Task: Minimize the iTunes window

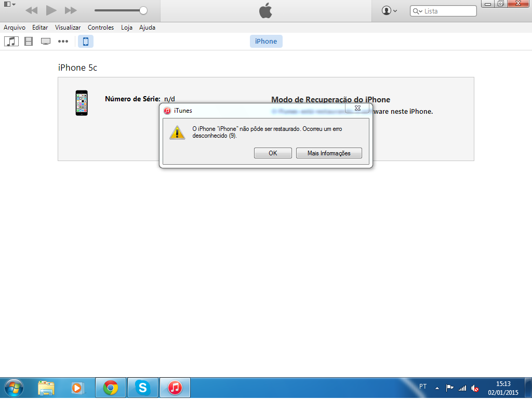Action: click(488, 4)
